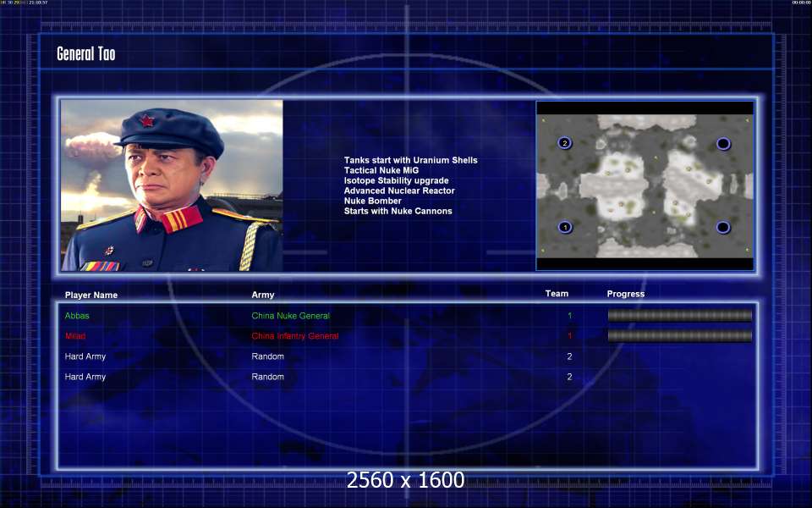The height and width of the screenshot is (508, 812).
Task: Click Abbas's loading progress bar
Action: [x=679, y=315]
